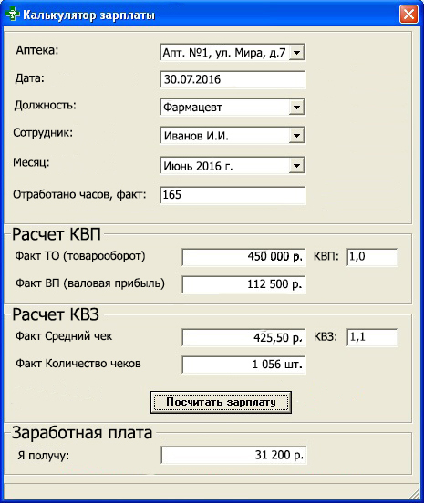Open the Аптека dropdown arrow
424x504 pixels.
point(296,52)
